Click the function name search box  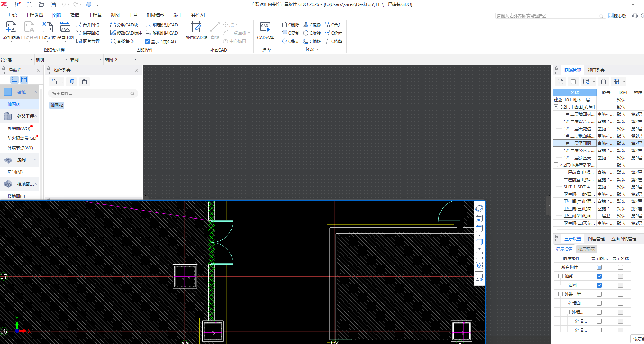tap(550, 16)
